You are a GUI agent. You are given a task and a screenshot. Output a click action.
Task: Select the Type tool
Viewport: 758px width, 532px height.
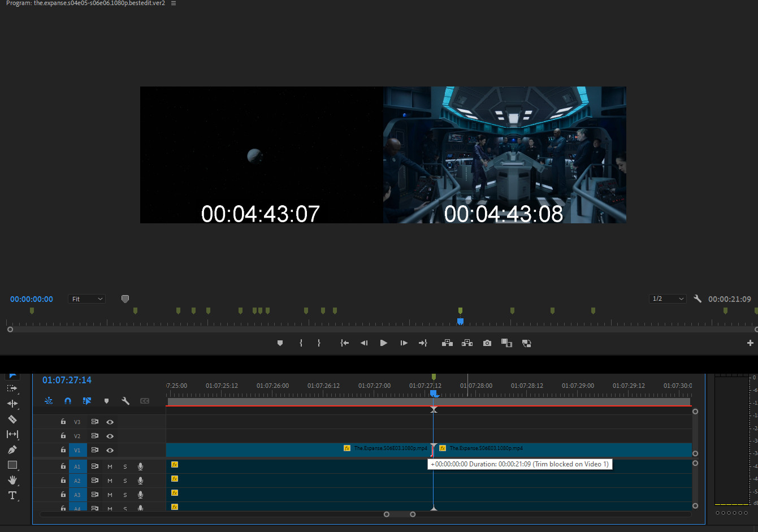click(12, 496)
